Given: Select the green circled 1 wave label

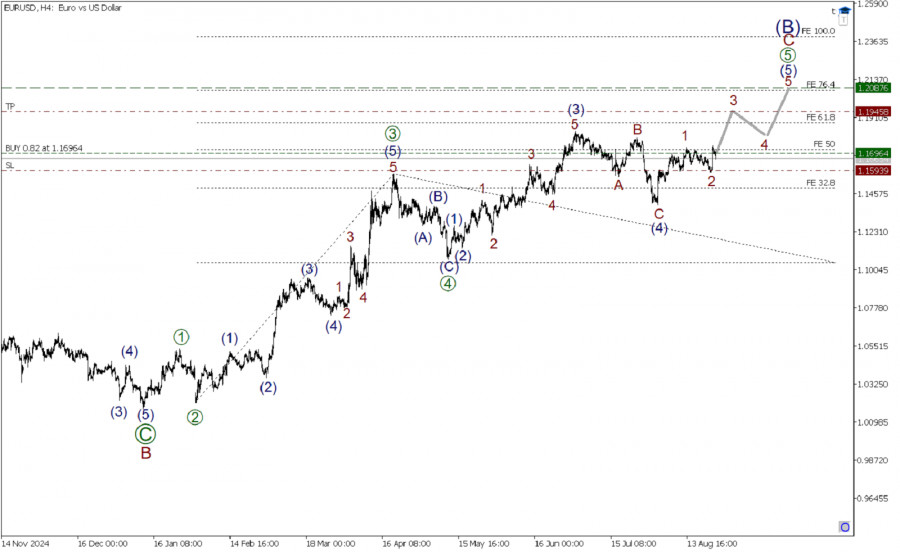Looking at the screenshot, I should (x=181, y=337).
